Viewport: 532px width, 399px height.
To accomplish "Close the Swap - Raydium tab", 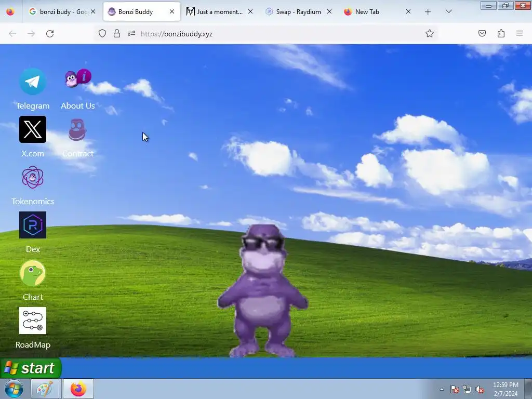I will coord(329,11).
